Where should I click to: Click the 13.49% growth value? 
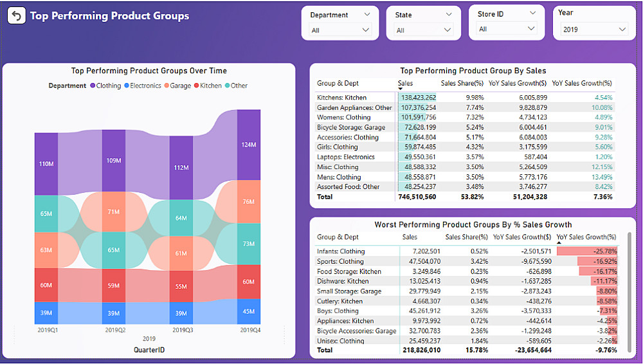tap(602, 177)
